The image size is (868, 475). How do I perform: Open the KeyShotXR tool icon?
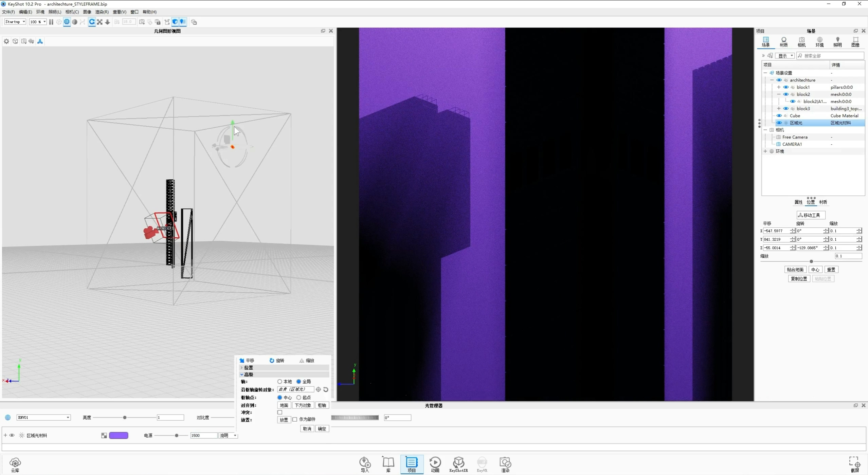(x=458, y=463)
